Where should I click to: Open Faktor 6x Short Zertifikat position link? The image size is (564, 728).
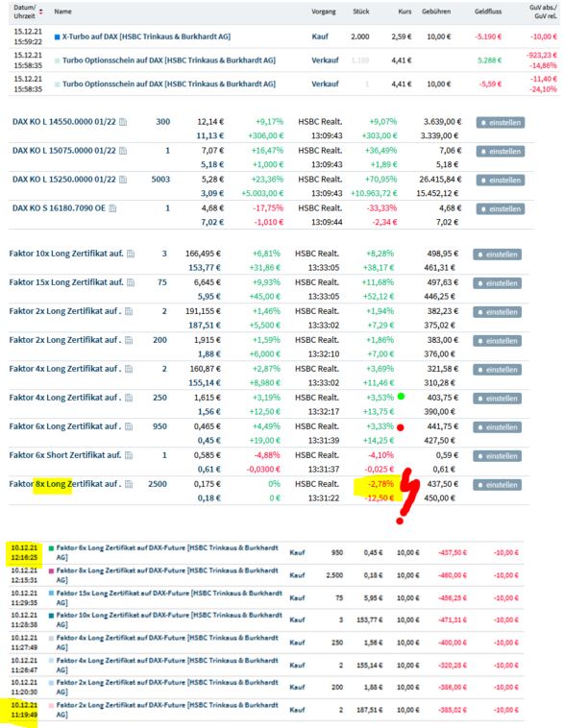point(65,455)
